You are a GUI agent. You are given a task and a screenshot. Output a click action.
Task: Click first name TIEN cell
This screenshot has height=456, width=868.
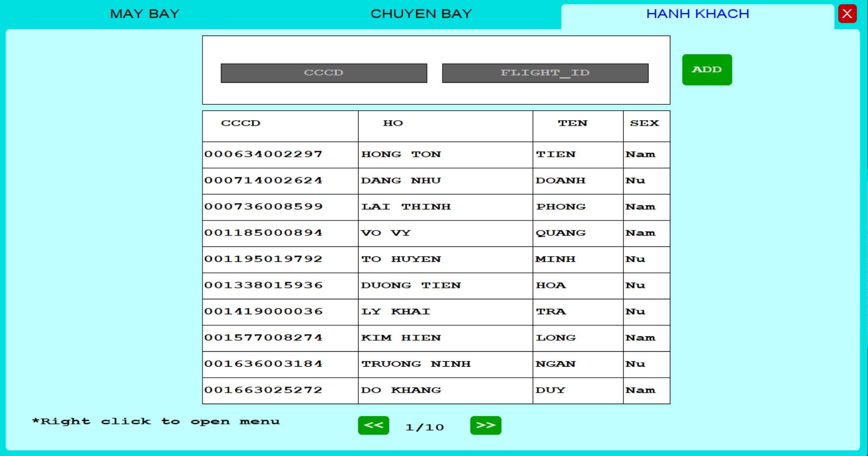pos(578,155)
